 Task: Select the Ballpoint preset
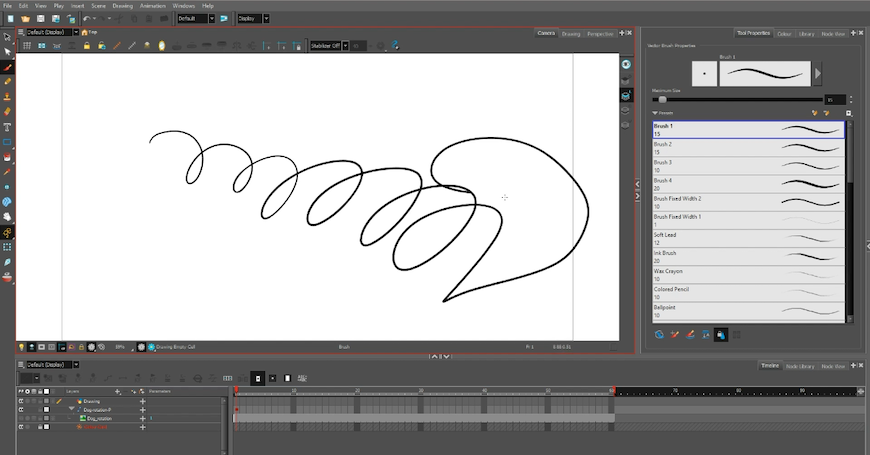coord(748,311)
